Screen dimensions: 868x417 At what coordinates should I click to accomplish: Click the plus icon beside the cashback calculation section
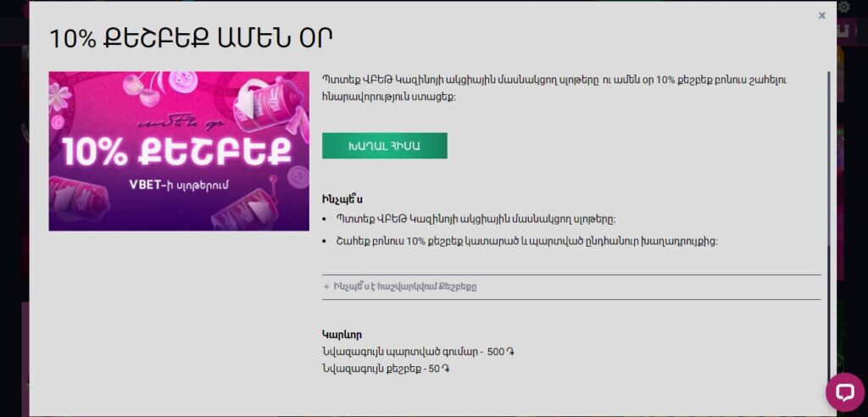(x=326, y=287)
